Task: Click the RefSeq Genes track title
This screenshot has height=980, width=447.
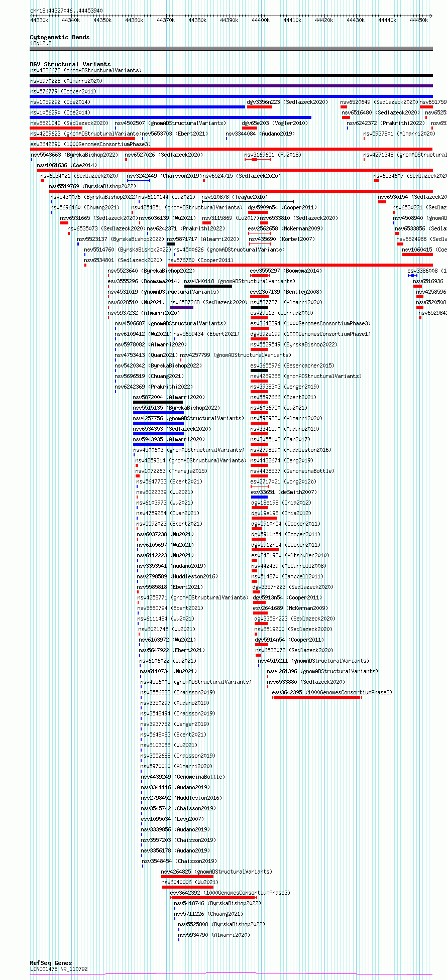Action: (51, 963)
